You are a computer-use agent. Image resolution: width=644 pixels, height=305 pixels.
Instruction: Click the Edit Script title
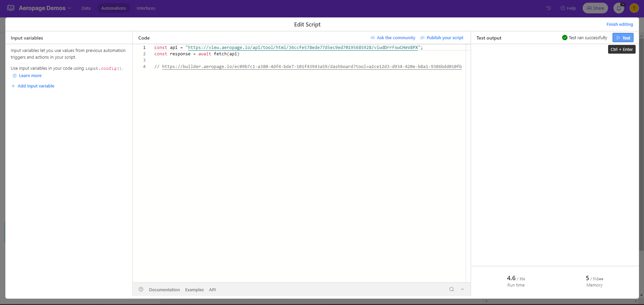(307, 24)
